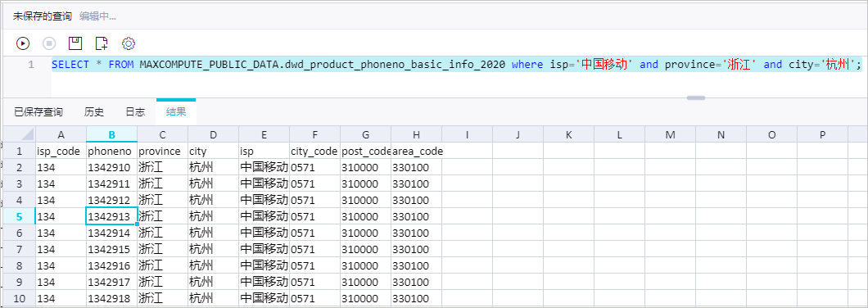Click the province header cell

point(163,151)
